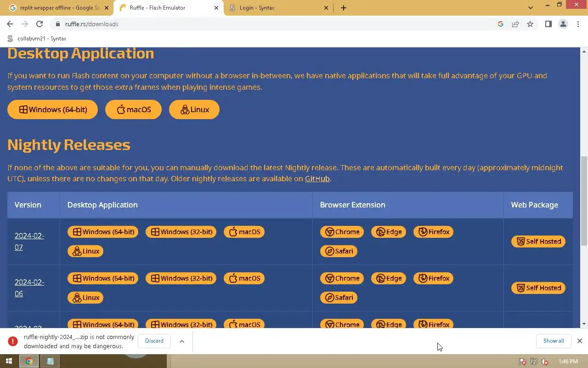This screenshot has height=368, width=588.
Task: Download 2024-02-07 nightly Windows (64-bit)
Action: click(x=103, y=232)
